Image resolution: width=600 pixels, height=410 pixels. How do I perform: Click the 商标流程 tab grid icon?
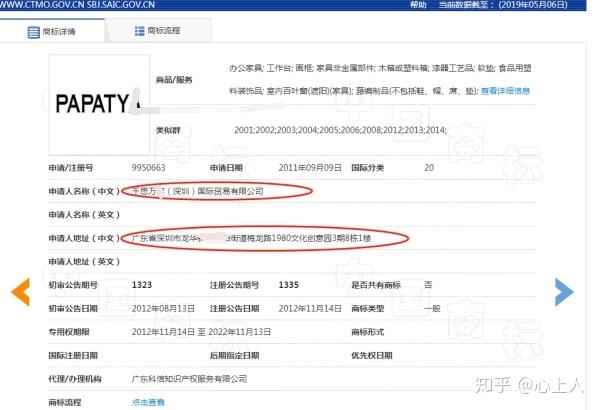[x=139, y=31]
